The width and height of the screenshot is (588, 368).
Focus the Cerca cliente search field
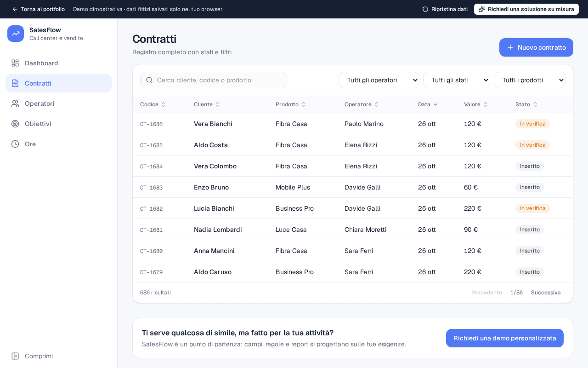tap(214, 80)
